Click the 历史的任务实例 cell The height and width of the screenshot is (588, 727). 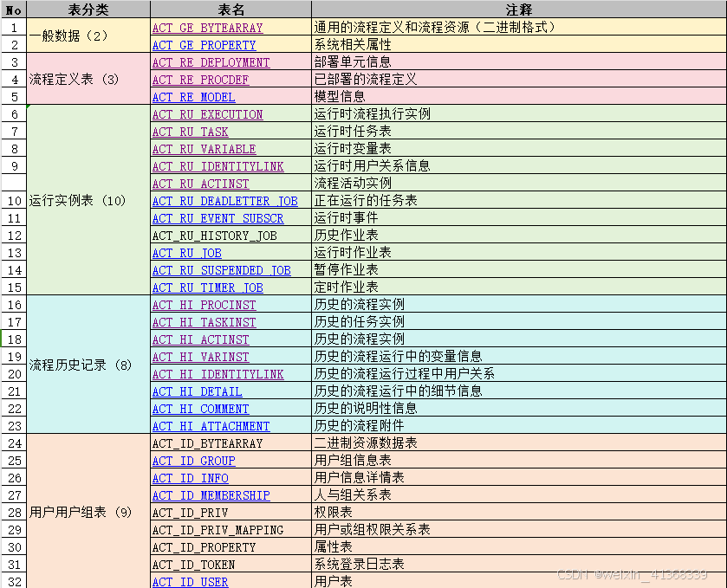(x=519, y=321)
